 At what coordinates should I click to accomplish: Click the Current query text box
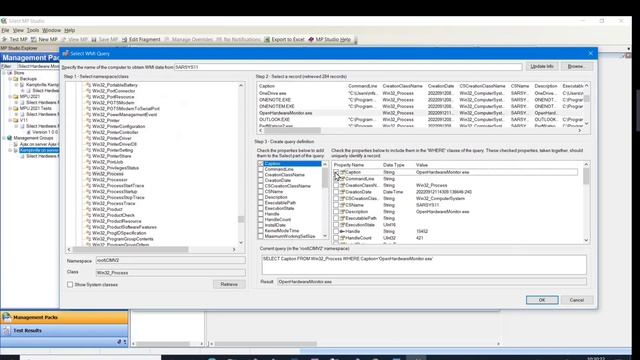(x=424, y=264)
